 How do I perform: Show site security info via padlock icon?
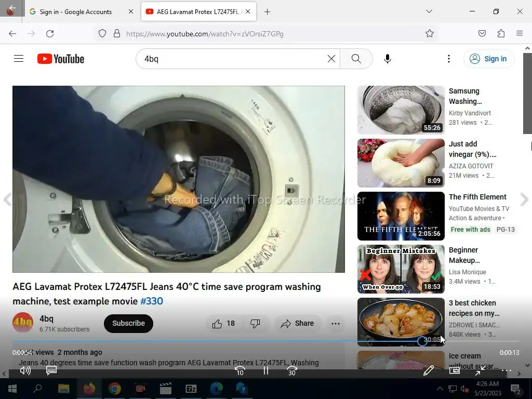(x=117, y=33)
